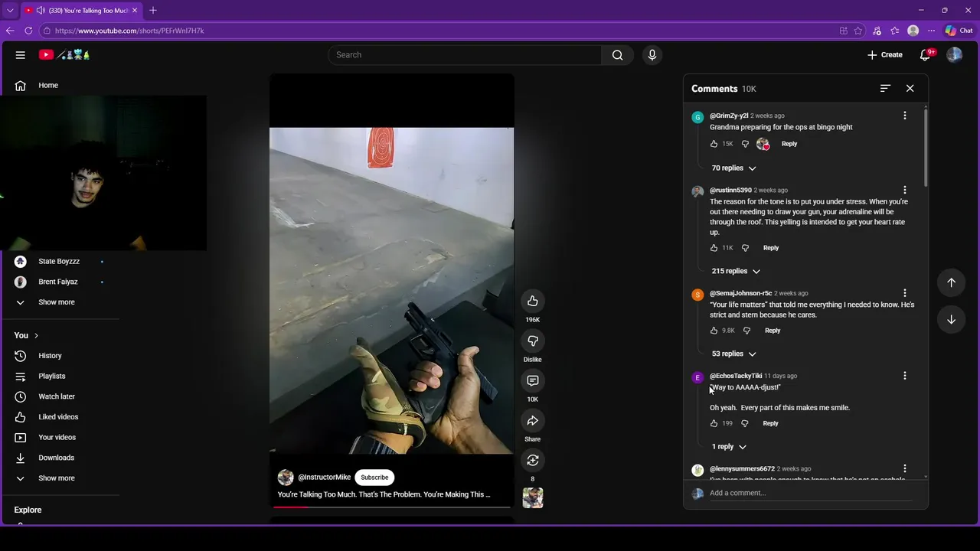Dislike the SemajJohnson comment
980x551 pixels.
746,331
